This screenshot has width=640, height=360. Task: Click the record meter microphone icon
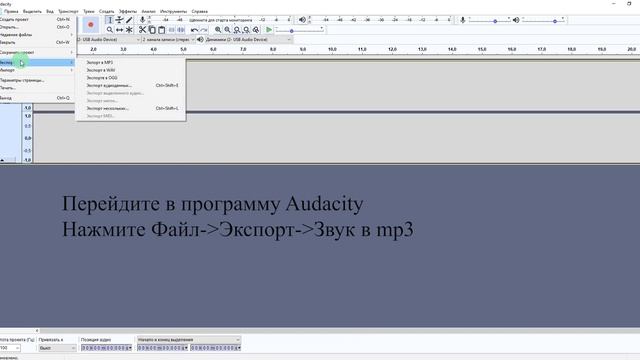coord(142,20)
